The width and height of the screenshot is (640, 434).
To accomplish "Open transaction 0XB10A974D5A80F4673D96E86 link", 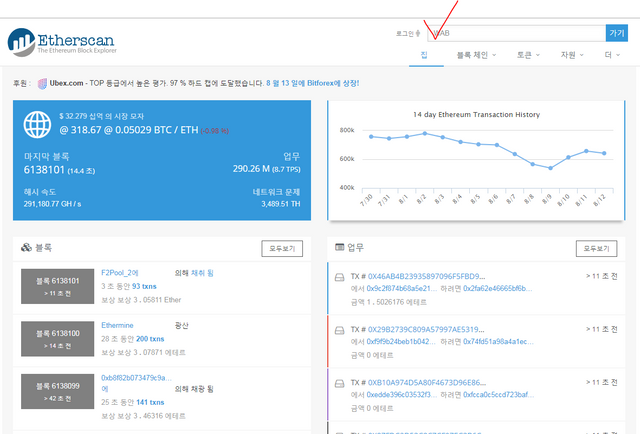I will click(427, 383).
